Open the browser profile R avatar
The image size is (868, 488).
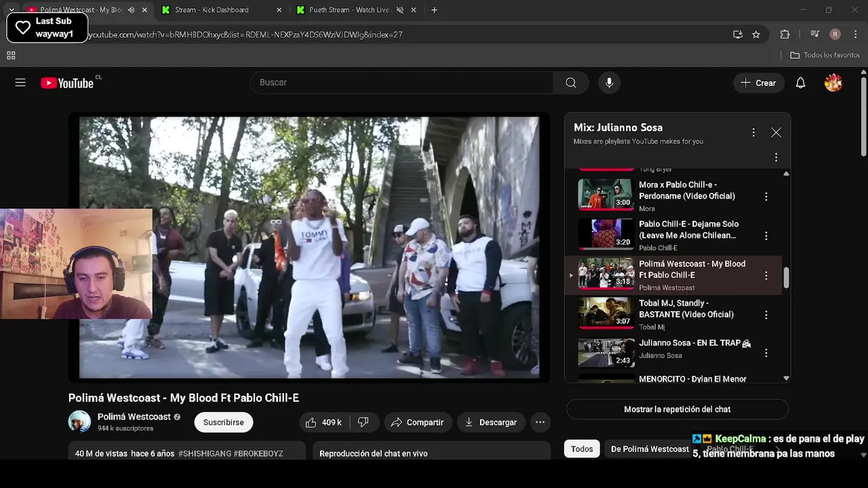coord(835,35)
